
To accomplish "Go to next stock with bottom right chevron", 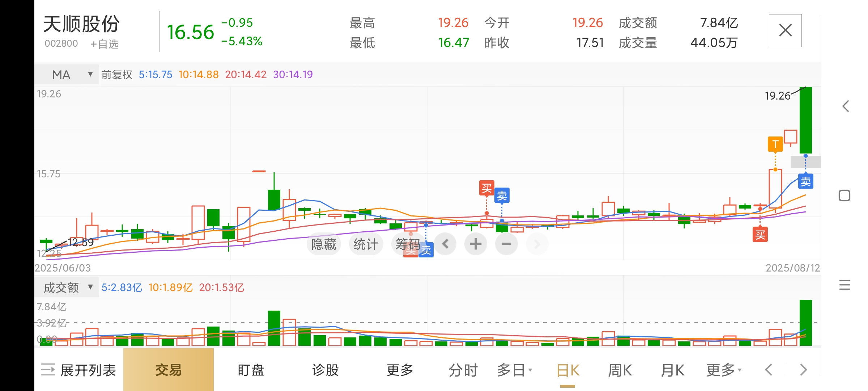I will (x=804, y=370).
